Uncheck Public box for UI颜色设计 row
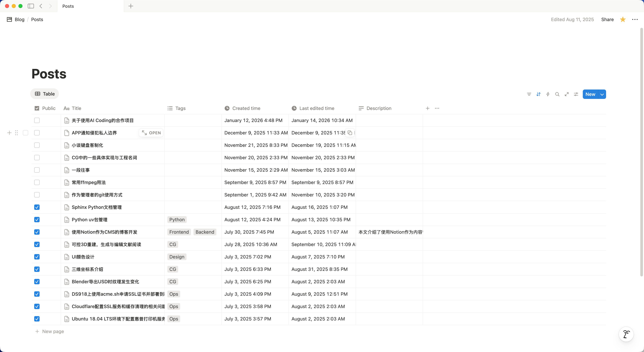The image size is (644, 352). (37, 257)
